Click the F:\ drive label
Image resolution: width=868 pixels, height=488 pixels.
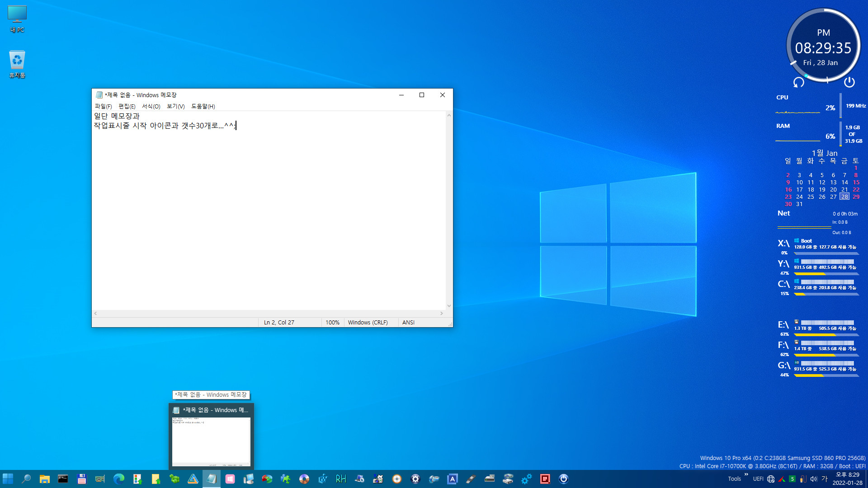(783, 345)
